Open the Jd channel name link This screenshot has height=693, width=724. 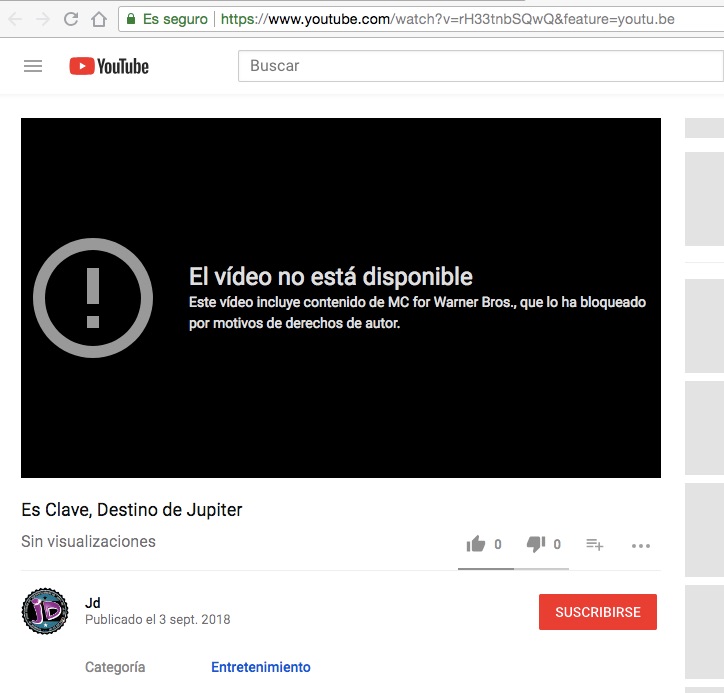tap(93, 602)
